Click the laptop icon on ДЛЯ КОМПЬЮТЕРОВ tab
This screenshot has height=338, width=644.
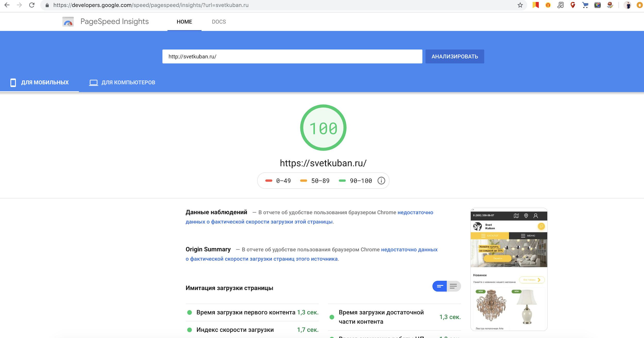click(93, 82)
